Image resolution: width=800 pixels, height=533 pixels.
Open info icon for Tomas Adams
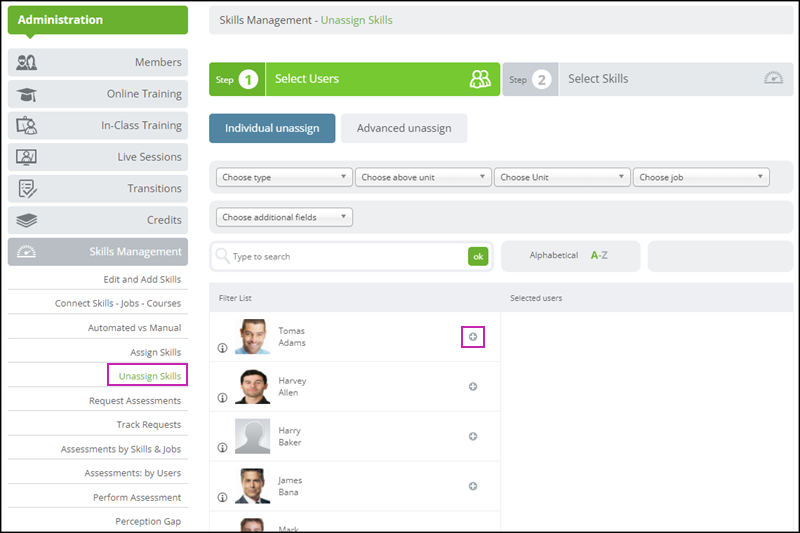(x=222, y=348)
